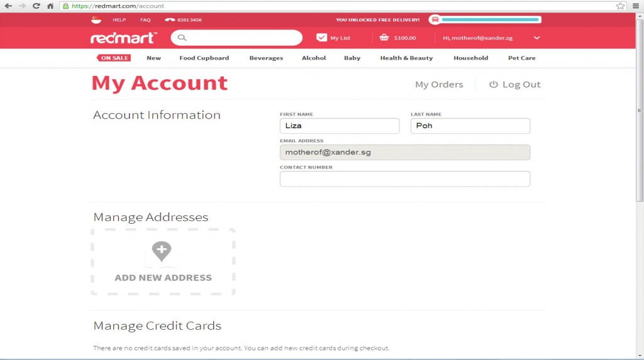Open the Household category
This screenshot has height=360, width=644.
pyautogui.click(x=470, y=58)
